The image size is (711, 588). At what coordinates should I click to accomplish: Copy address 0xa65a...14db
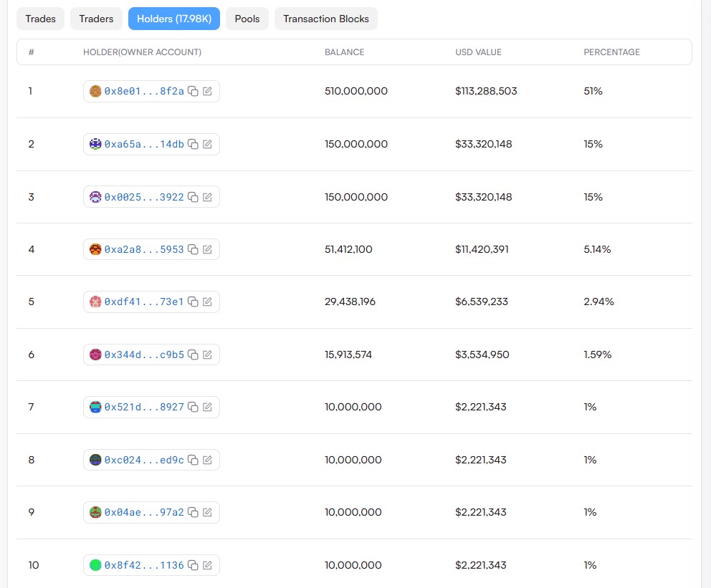click(193, 144)
